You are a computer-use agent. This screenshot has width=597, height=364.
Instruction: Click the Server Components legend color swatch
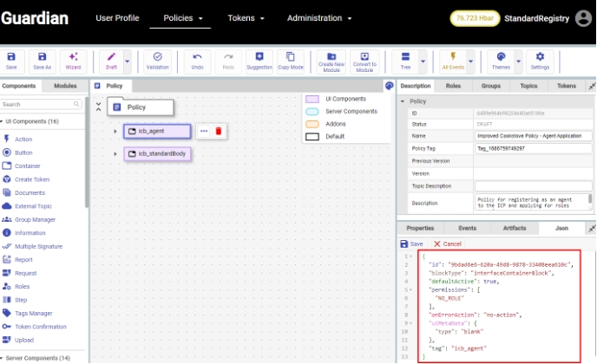pos(312,112)
